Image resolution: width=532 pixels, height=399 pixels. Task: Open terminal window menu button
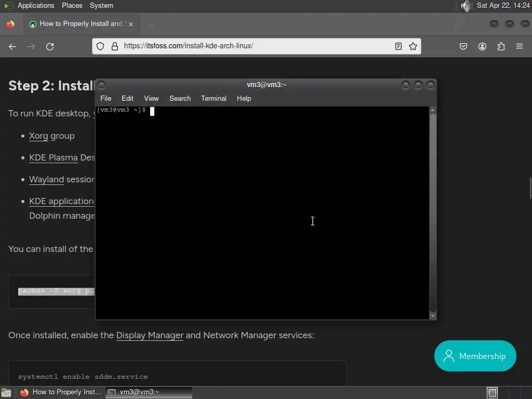(x=101, y=85)
